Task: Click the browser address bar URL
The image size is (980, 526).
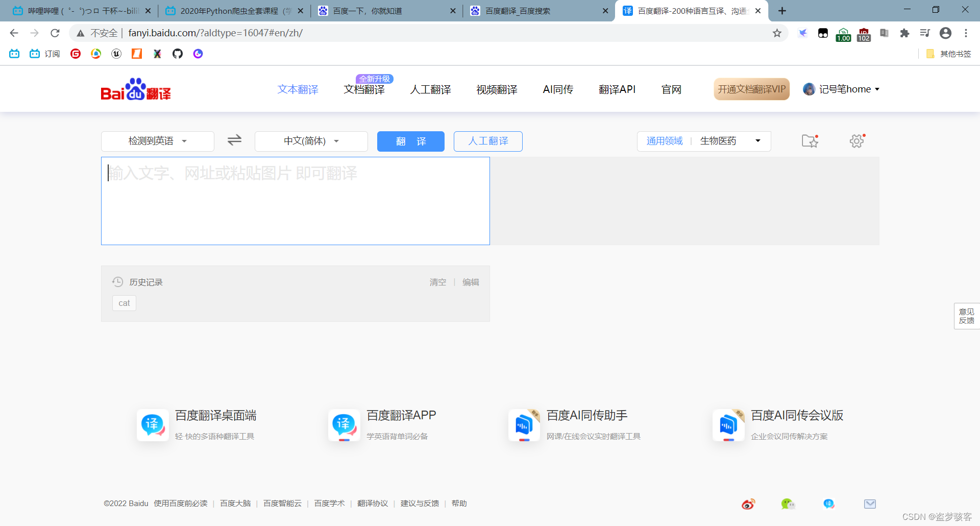Action: (215, 33)
